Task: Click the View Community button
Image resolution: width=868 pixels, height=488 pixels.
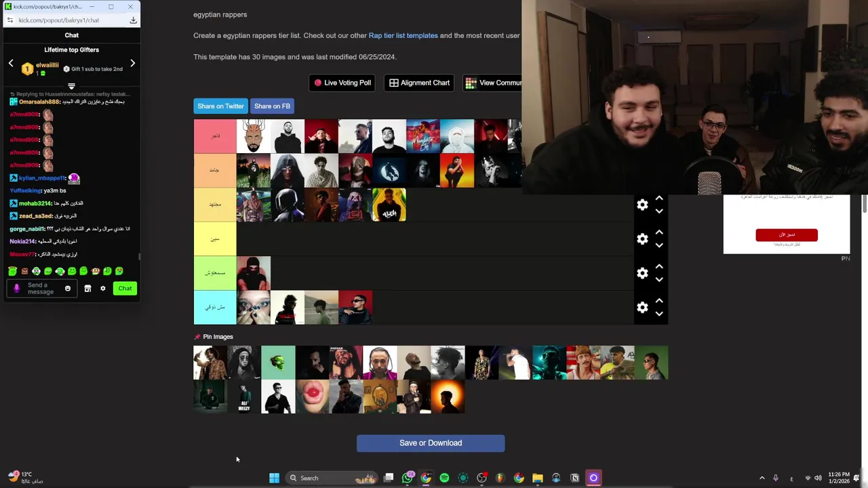Action: click(x=493, y=83)
